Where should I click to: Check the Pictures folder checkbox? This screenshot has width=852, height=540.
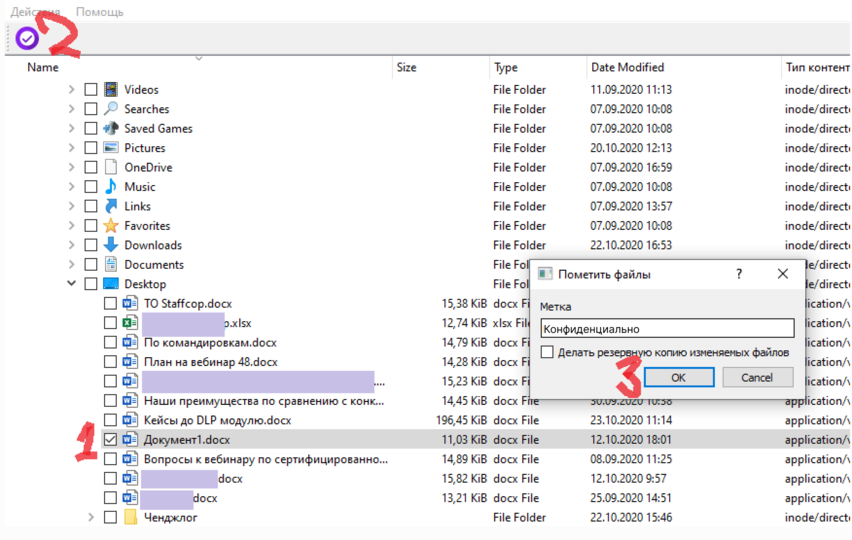pyautogui.click(x=91, y=148)
